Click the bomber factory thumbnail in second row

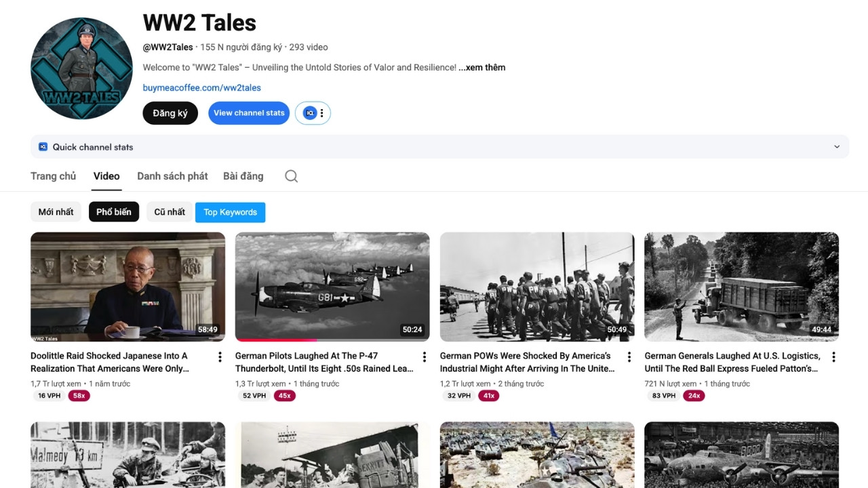point(742,455)
